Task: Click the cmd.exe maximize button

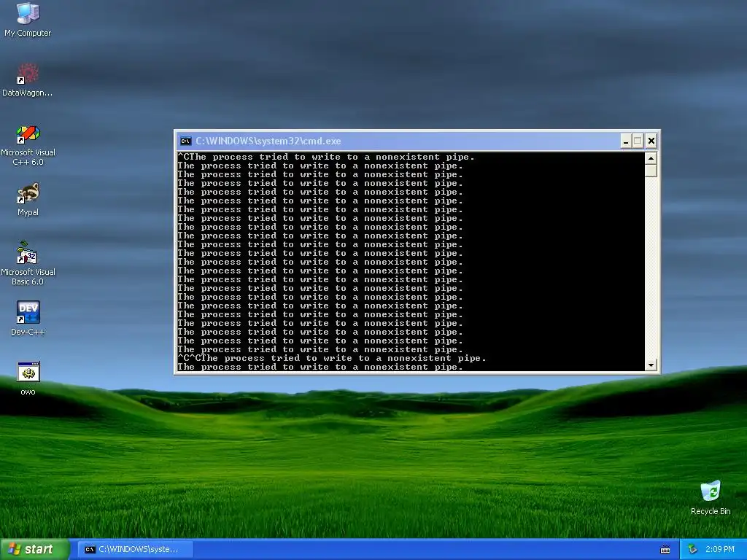Action: coord(638,141)
